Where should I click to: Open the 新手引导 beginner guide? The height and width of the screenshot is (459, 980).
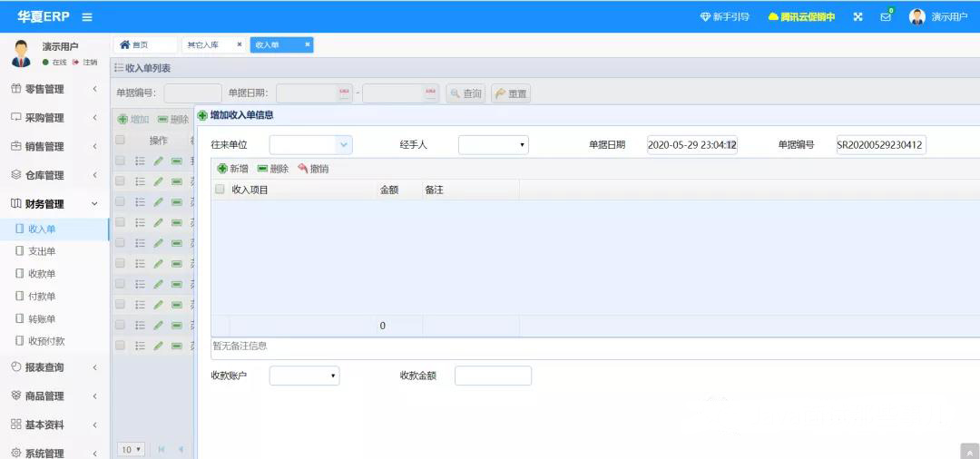pos(725,17)
